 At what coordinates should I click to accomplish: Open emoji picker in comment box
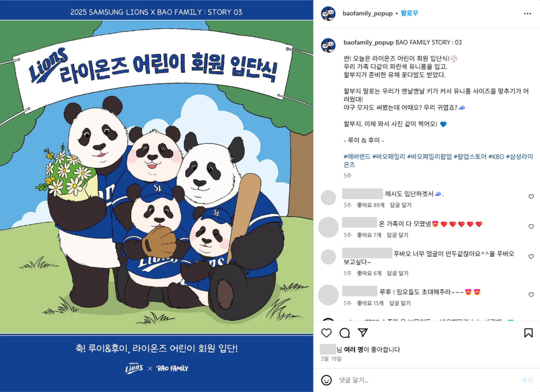pos(326,380)
